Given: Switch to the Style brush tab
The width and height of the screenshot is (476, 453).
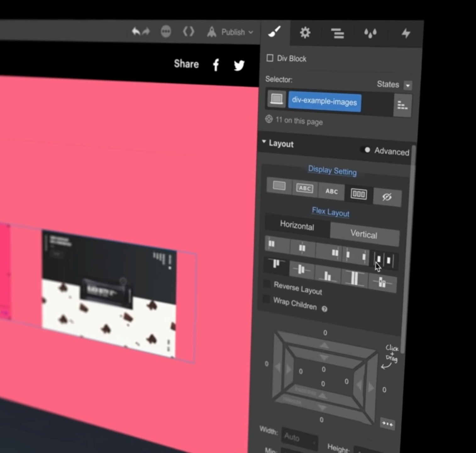Looking at the screenshot, I should (274, 32).
